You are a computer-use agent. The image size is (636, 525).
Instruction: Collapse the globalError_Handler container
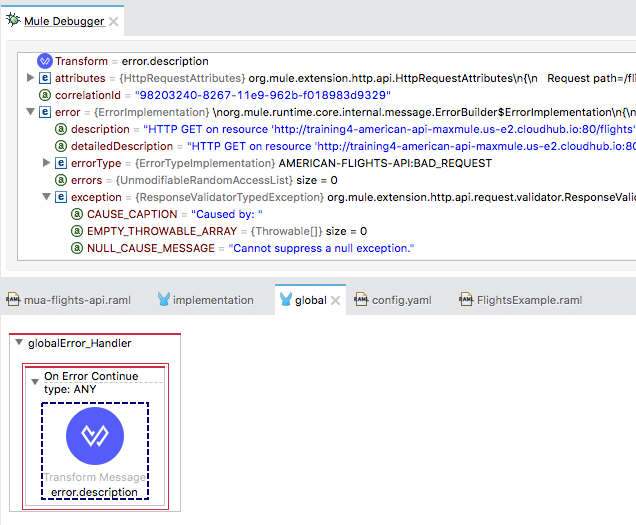point(19,342)
